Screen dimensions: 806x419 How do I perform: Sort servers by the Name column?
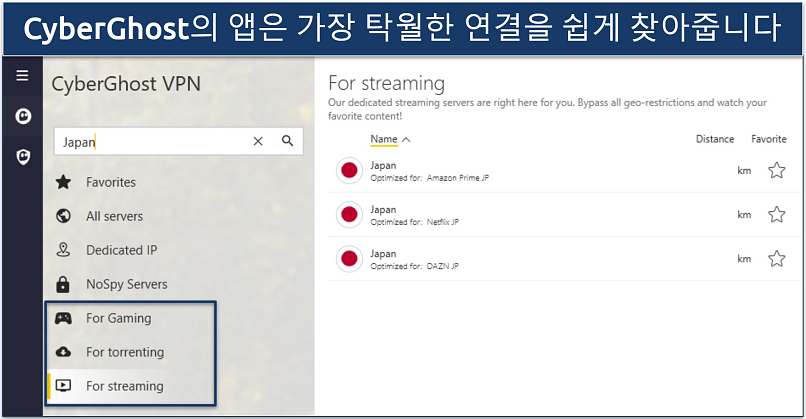point(384,139)
